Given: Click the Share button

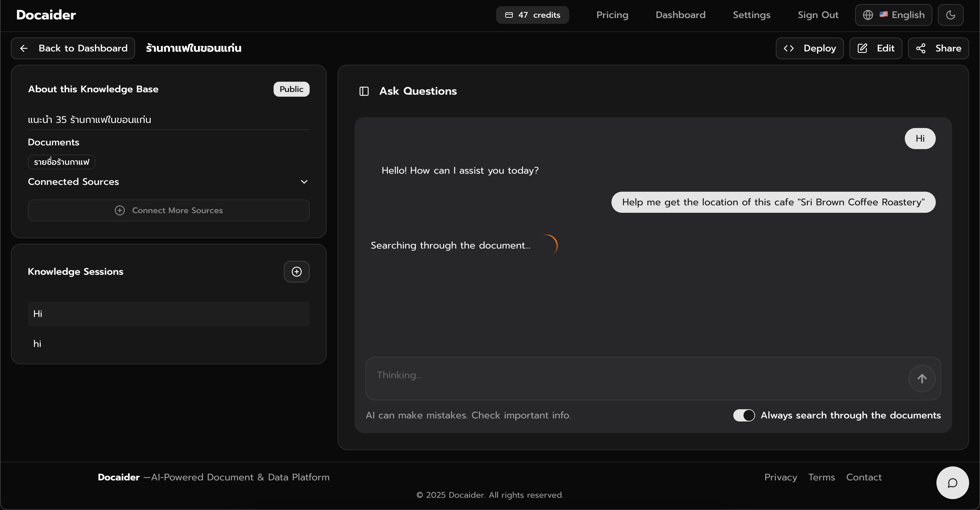Looking at the screenshot, I should pos(938,48).
